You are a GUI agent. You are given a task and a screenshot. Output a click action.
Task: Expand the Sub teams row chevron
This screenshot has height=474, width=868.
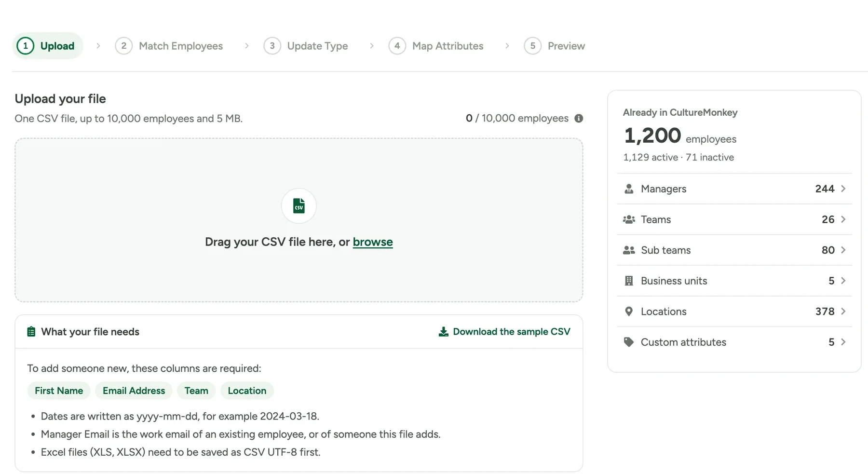coord(843,250)
